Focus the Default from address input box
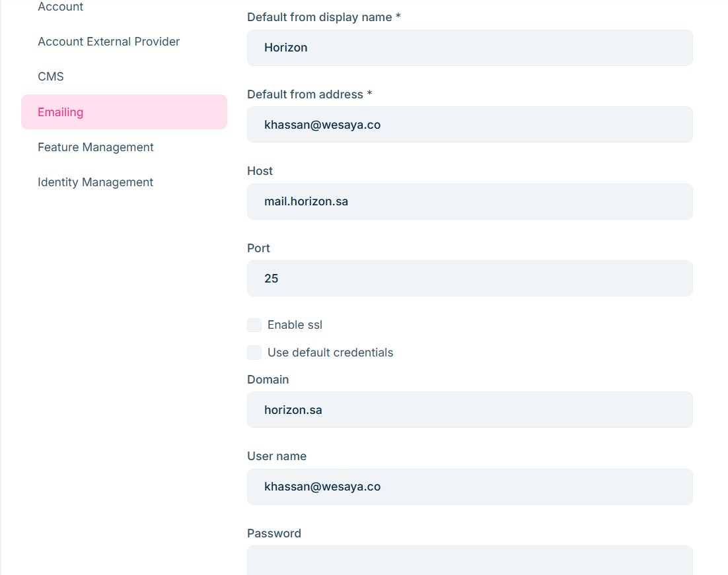The height and width of the screenshot is (575, 728). [x=470, y=125]
